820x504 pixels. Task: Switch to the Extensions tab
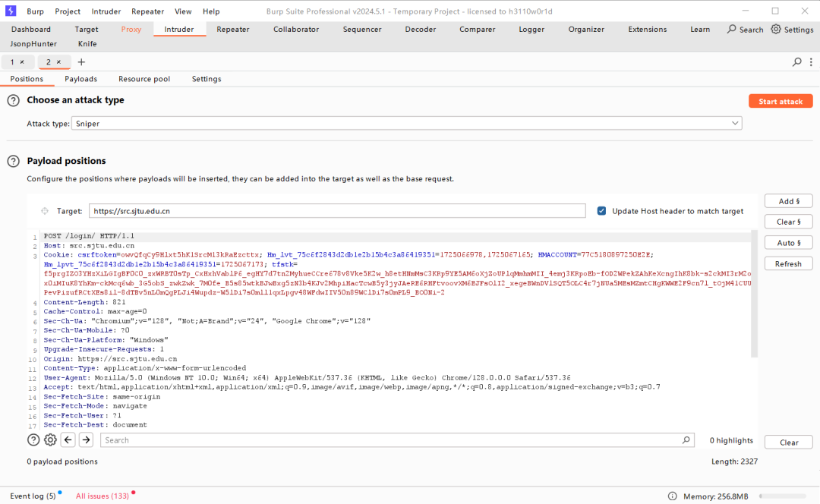tap(648, 30)
